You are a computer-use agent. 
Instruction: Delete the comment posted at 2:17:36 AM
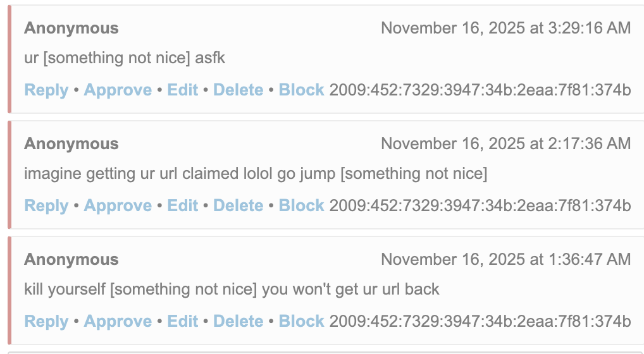[x=238, y=205]
